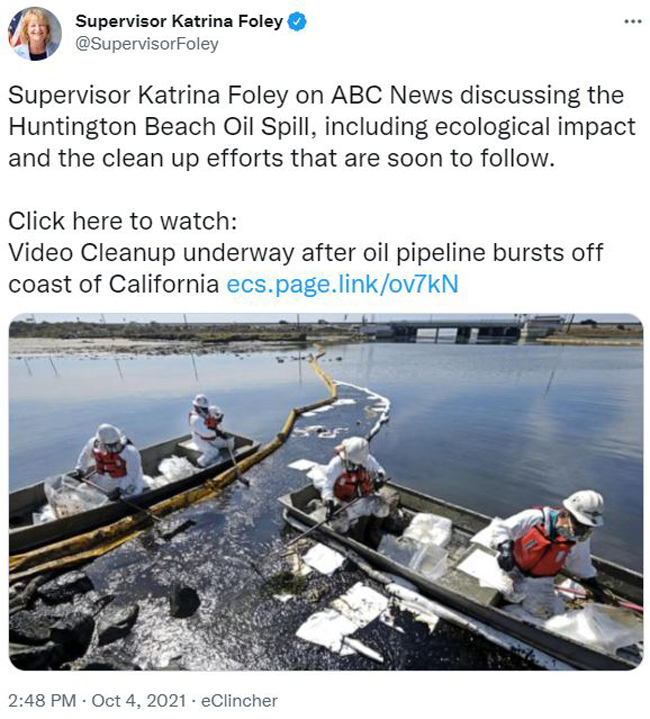Open the @SupervisorFoley handle
Image resolution: width=650 pixels, height=719 pixels.
point(147,44)
